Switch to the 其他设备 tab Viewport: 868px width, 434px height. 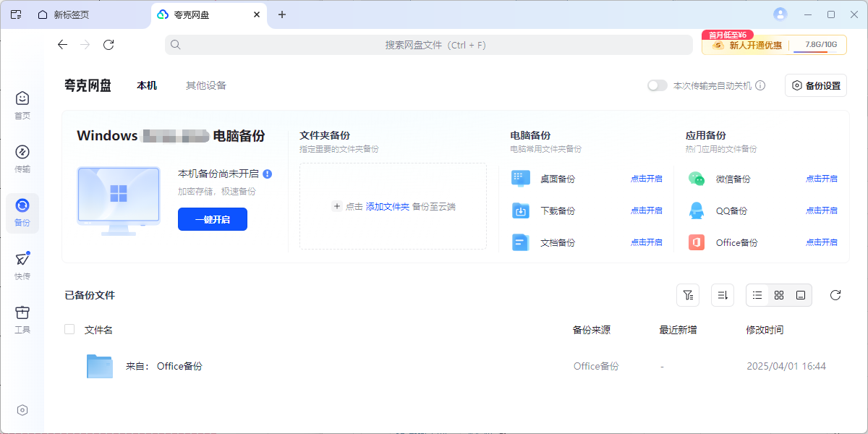point(206,85)
